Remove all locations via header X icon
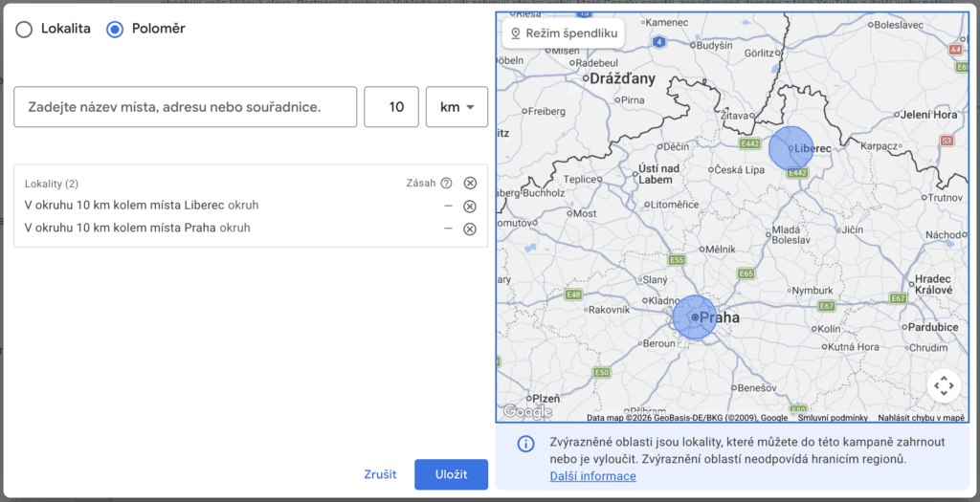The image size is (980, 502). coord(470,184)
